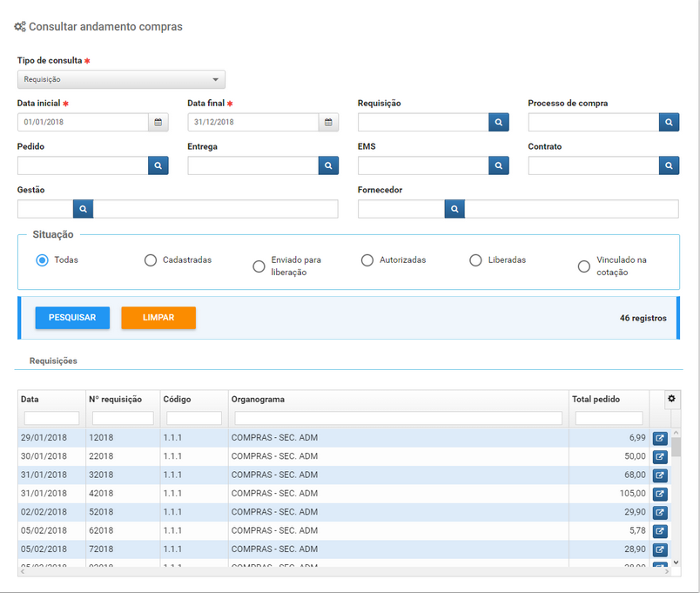Select Liberadas situation radio button
The width and height of the screenshot is (700, 593).
475,259
